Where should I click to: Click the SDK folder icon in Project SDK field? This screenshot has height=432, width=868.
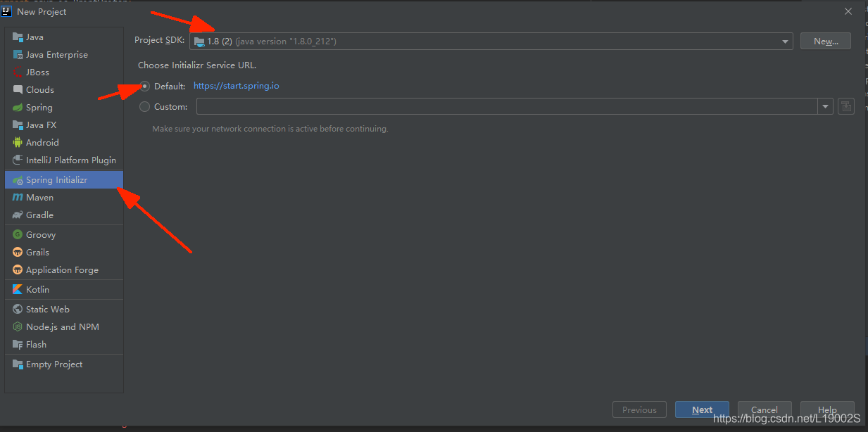click(199, 42)
